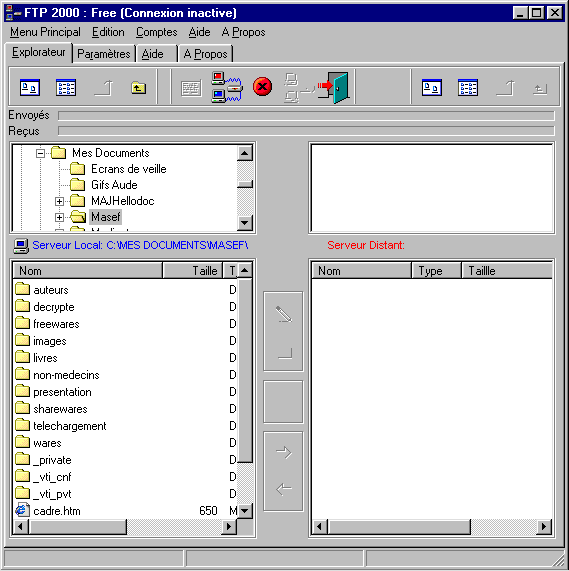Click FTP 2000 title bar app icon
Image resolution: width=569 pixels, height=571 pixels.
(x=13, y=13)
